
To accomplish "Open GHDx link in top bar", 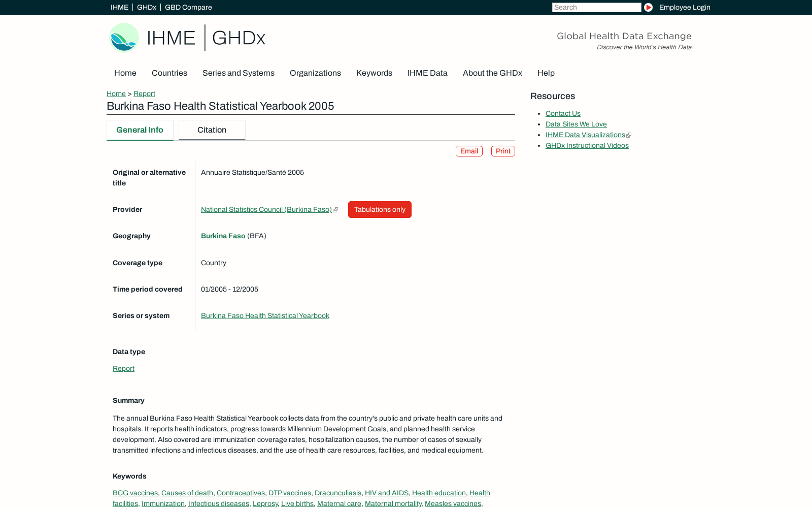I will [147, 7].
